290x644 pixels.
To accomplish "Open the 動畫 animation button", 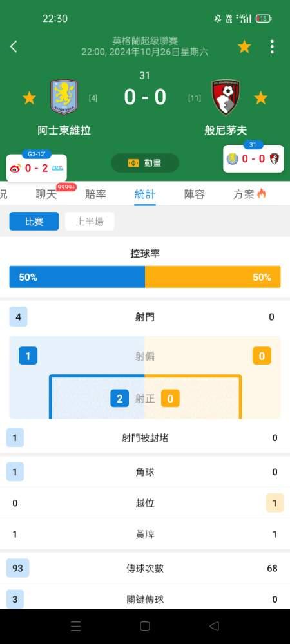I will (x=145, y=163).
